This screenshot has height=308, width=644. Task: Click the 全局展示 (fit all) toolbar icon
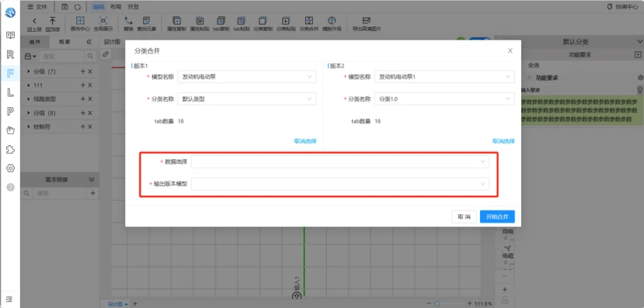103,21
